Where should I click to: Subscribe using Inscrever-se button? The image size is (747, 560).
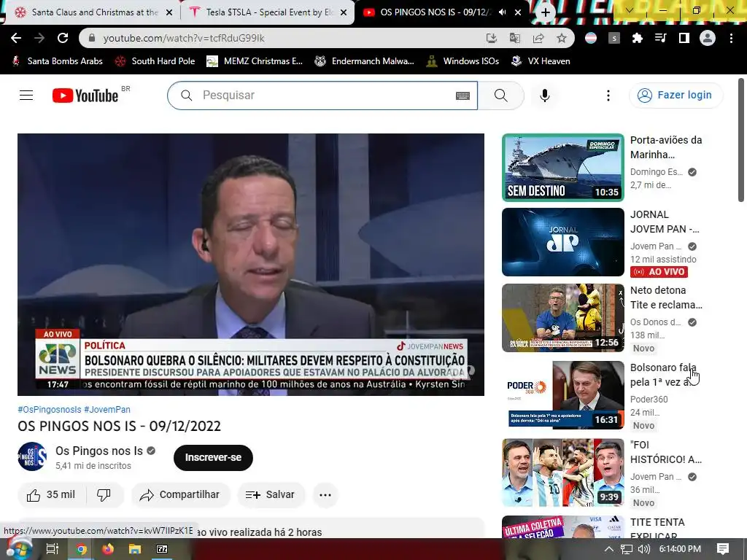click(213, 458)
